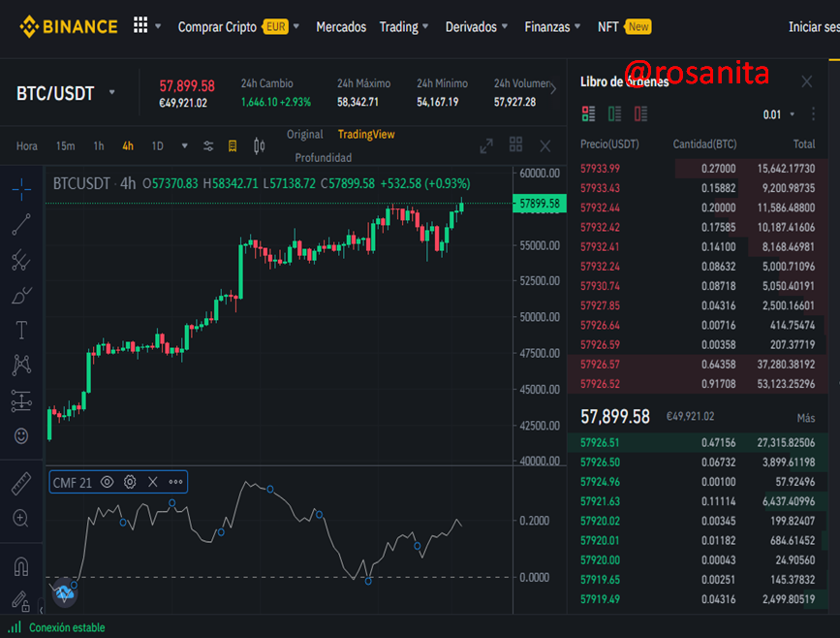Viewport: 840px width, 638px height.
Task: Select the 4h time interval
Action: coord(128,145)
